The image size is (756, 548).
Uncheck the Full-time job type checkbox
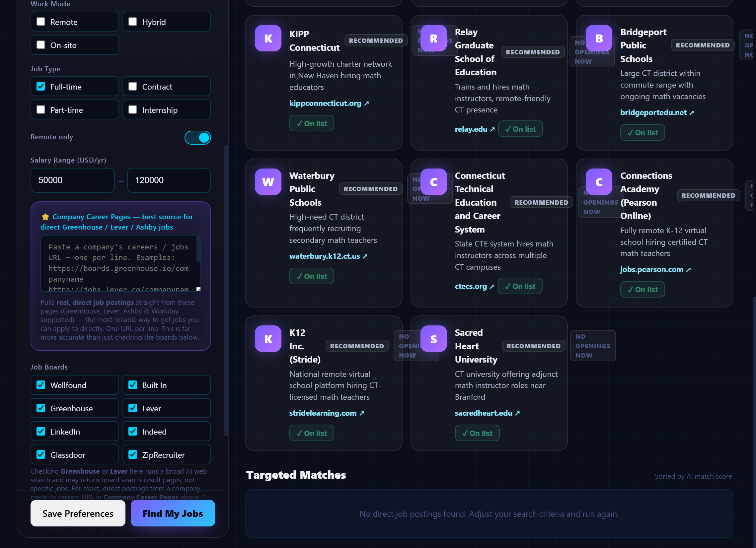pyautogui.click(x=41, y=87)
